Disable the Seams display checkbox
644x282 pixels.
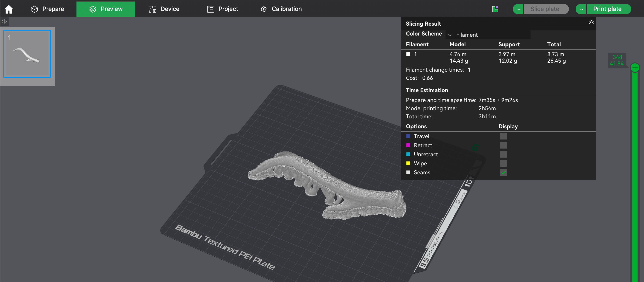(x=504, y=173)
